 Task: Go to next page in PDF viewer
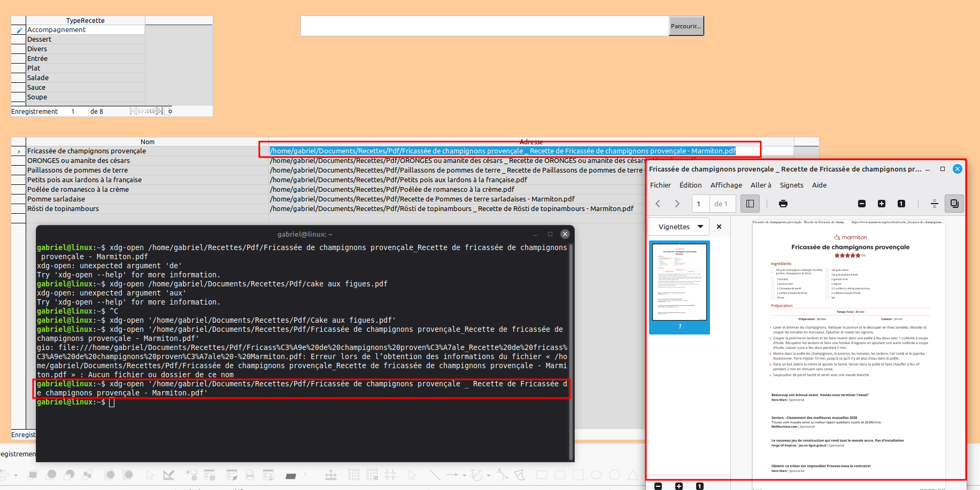[677, 204]
